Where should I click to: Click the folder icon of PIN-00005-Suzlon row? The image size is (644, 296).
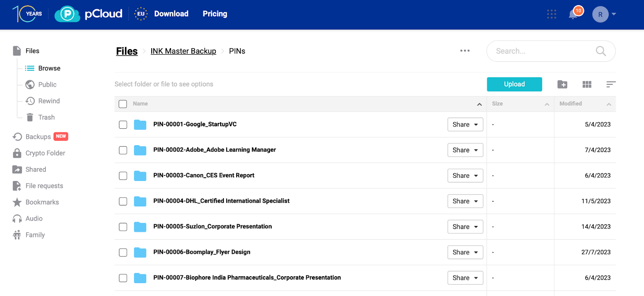point(140,227)
